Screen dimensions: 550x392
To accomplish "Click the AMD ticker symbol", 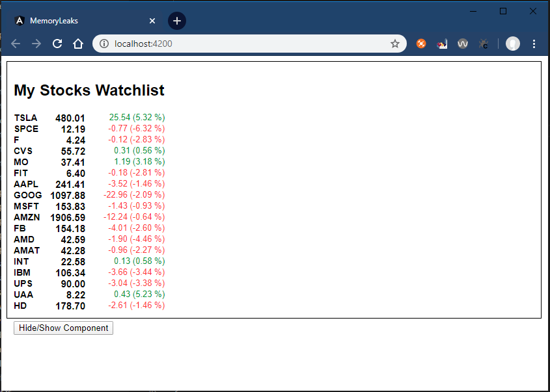I will (x=24, y=239).
